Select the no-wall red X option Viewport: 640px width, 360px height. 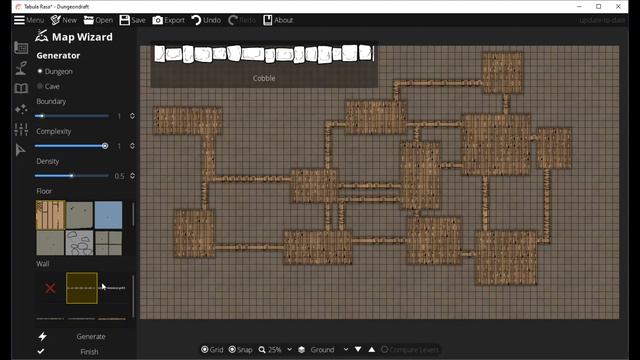tap(50, 289)
